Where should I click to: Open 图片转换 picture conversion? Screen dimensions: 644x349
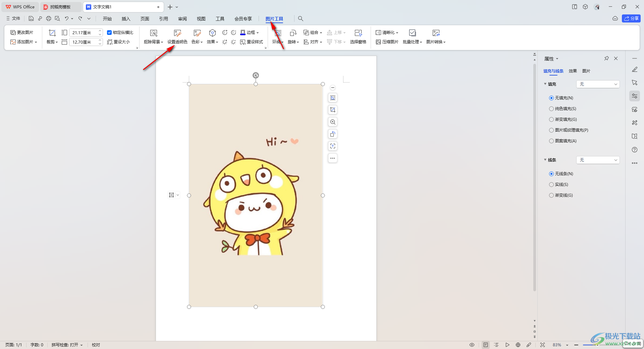click(436, 37)
